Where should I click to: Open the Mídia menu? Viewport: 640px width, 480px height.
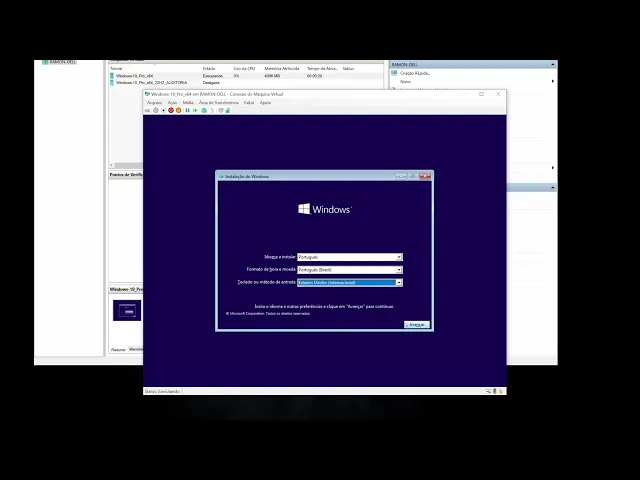(x=188, y=103)
